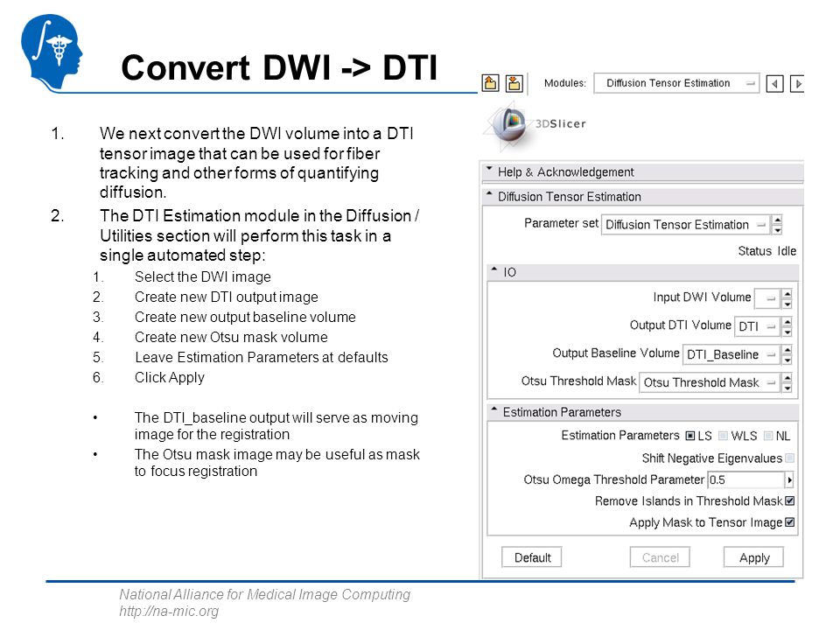840x630 pixels.
Task: Open the Parameter set dropdown
Action: click(685, 225)
